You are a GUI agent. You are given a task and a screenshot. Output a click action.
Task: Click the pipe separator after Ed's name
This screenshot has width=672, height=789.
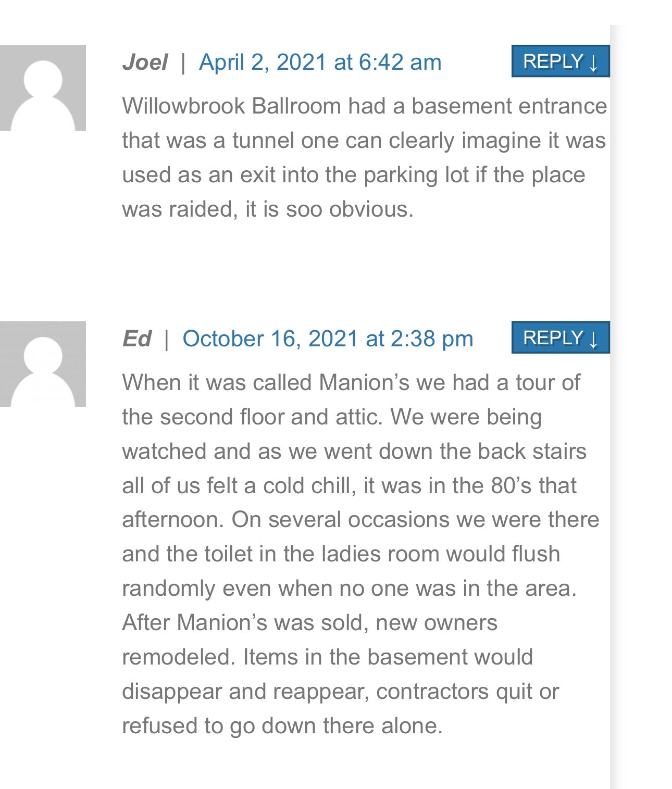(167, 339)
